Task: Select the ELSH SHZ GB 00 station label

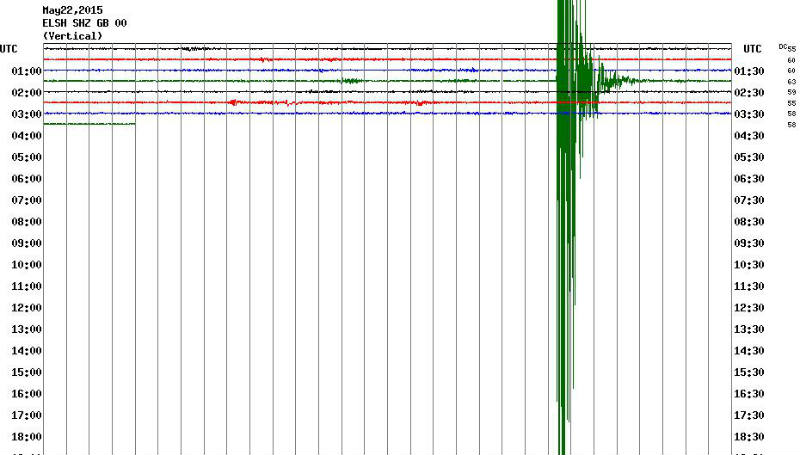Action: pos(84,22)
